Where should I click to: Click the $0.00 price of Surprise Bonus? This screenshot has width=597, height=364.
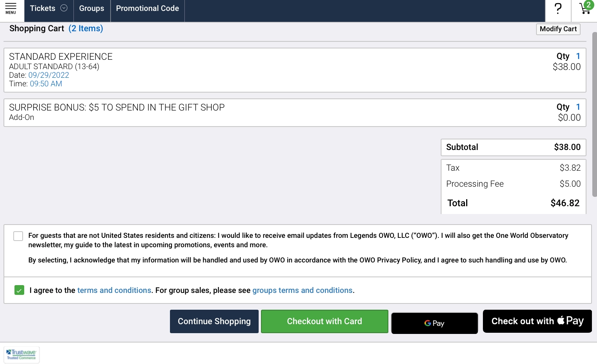coord(569,118)
